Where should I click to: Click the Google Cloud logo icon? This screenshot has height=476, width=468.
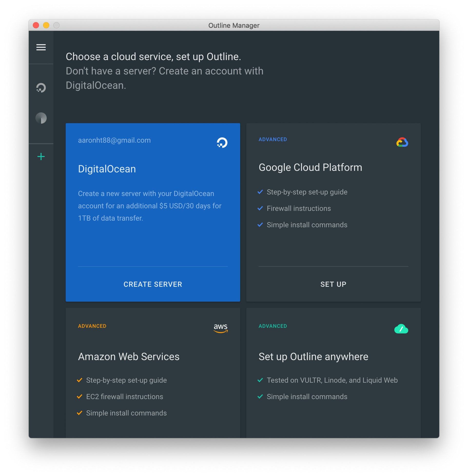coord(402,142)
